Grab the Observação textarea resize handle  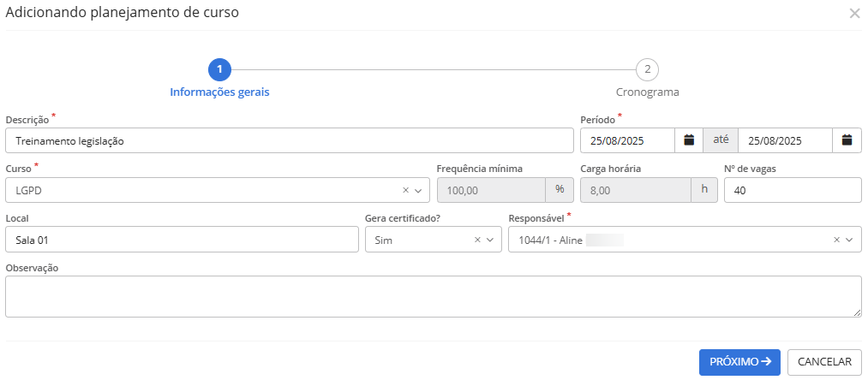(857, 313)
